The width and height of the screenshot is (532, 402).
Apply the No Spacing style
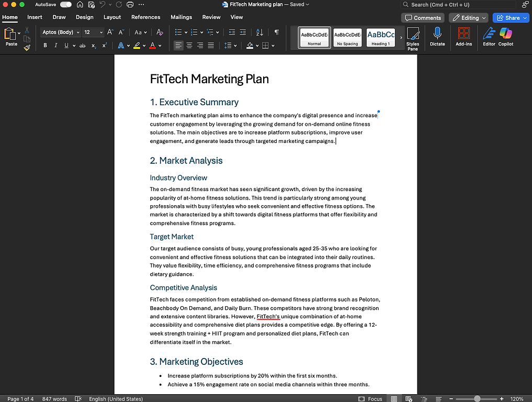point(347,37)
